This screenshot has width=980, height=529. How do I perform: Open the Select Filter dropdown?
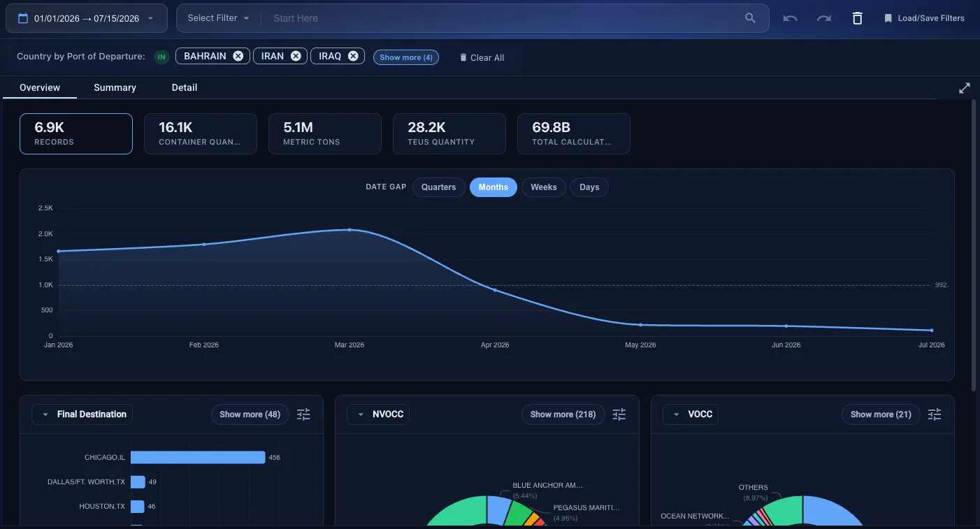click(219, 18)
